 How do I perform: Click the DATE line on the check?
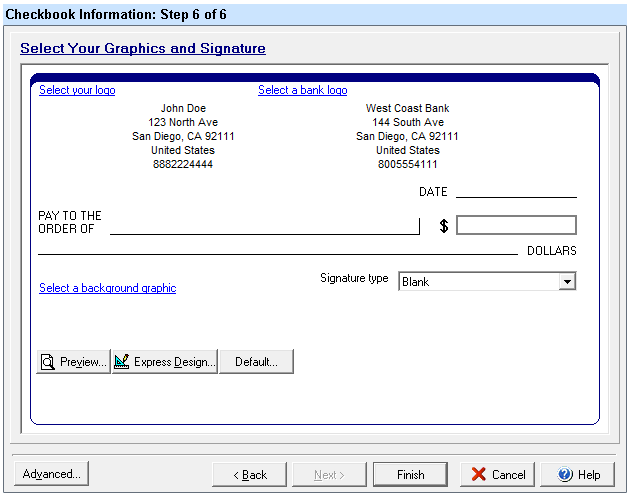click(x=516, y=191)
